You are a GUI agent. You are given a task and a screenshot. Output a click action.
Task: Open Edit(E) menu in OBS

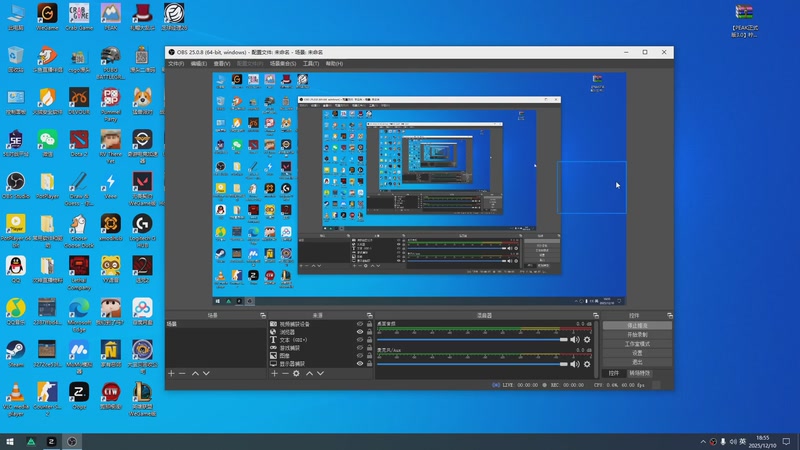pyautogui.click(x=198, y=64)
